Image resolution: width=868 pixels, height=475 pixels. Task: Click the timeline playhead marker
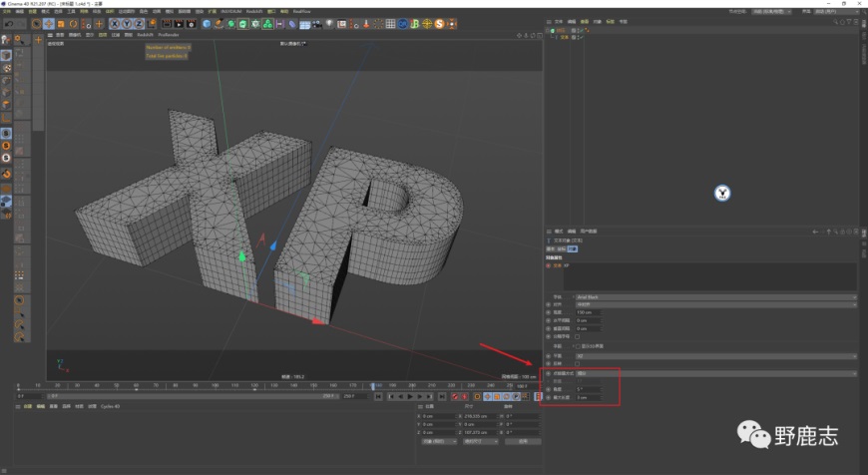(x=372, y=386)
